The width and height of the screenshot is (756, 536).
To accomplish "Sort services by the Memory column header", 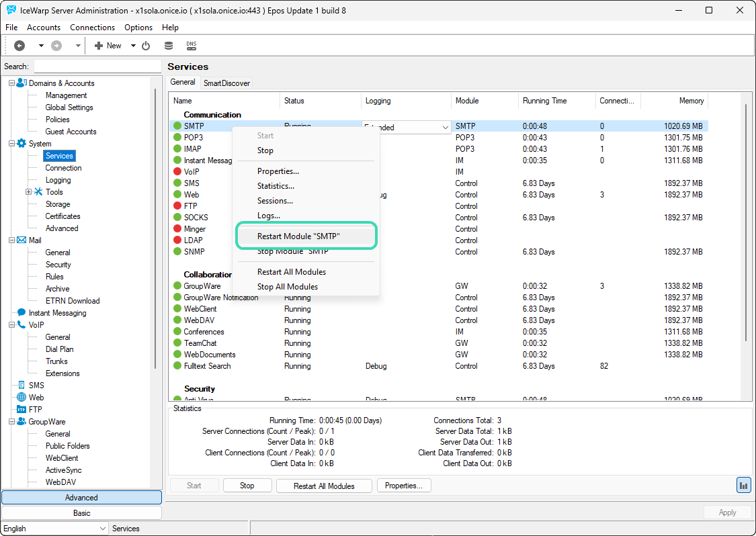I will click(x=675, y=101).
